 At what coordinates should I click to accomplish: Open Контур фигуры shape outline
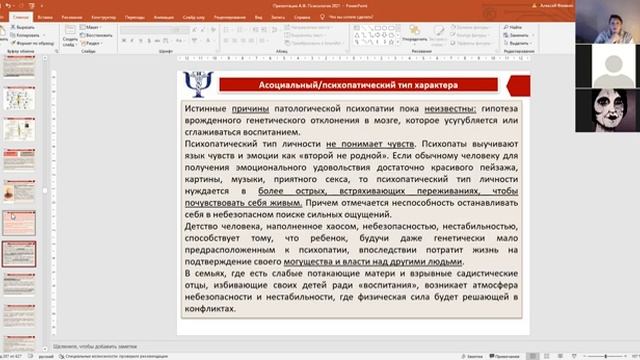(471, 35)
